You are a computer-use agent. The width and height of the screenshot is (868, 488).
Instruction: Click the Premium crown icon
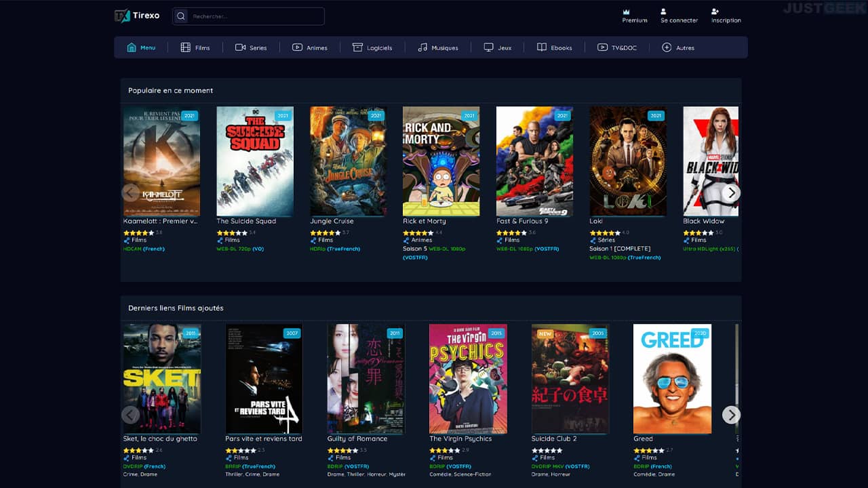(626, 12)
